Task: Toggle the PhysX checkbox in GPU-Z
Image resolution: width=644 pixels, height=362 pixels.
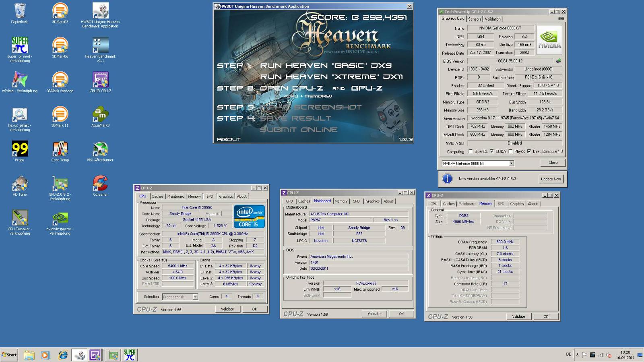Action: (x=510, y=151)
